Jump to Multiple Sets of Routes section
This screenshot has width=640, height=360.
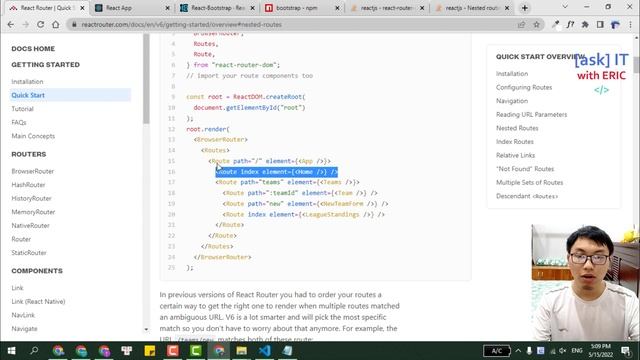[x=529, y=182]
